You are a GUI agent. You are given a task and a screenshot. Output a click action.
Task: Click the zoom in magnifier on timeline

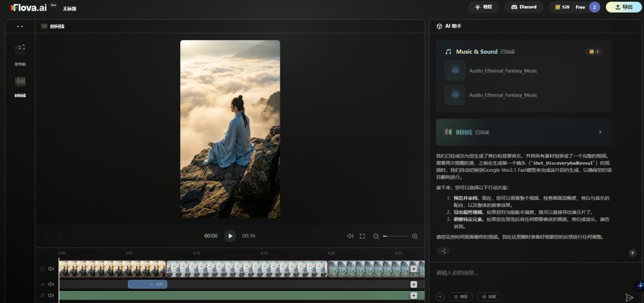(415, 236)
